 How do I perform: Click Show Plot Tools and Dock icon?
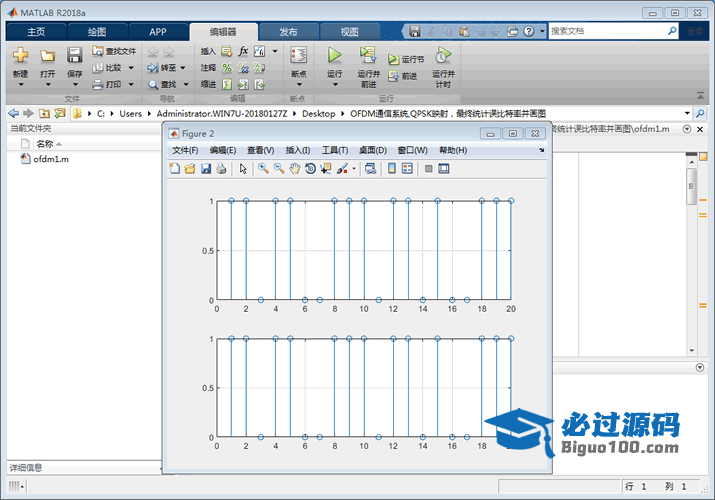coord(444,169)
